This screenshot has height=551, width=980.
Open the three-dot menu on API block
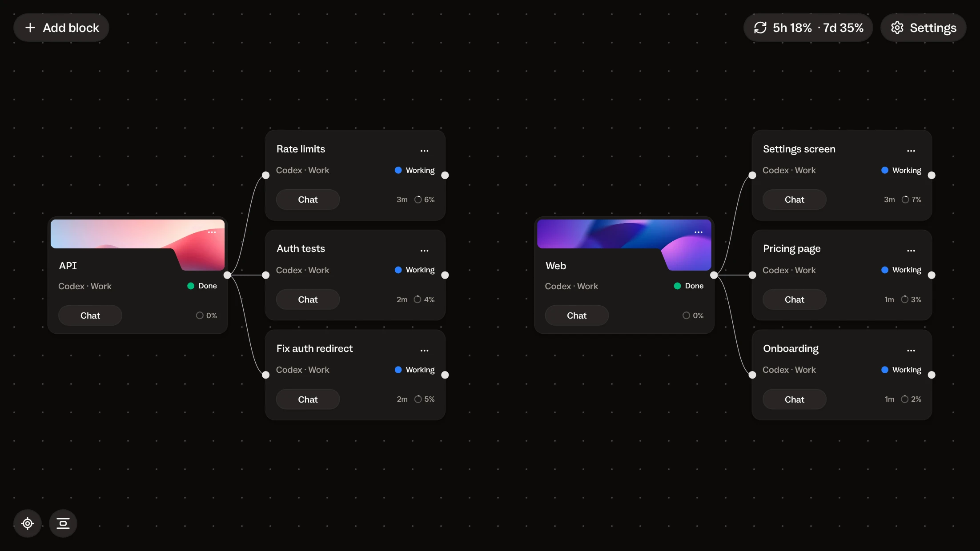[212, 232]
